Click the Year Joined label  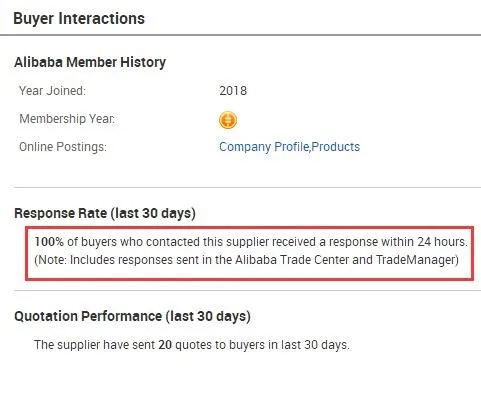52,91
